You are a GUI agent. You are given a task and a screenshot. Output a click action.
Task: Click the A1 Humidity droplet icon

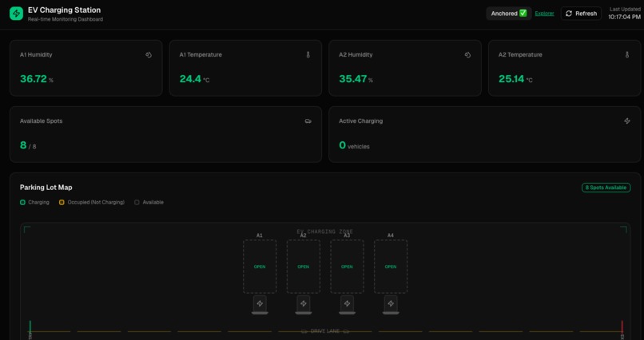coord(149,54)
